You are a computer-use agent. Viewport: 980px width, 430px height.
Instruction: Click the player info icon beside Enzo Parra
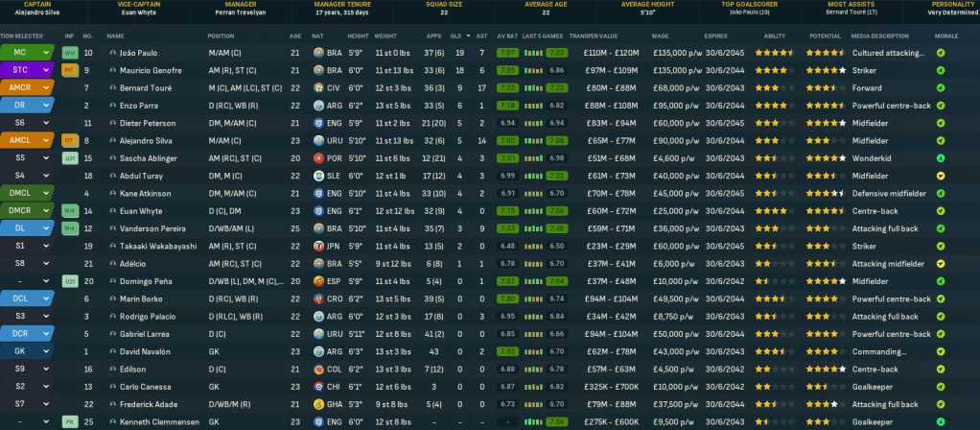(x=112, y=105)
